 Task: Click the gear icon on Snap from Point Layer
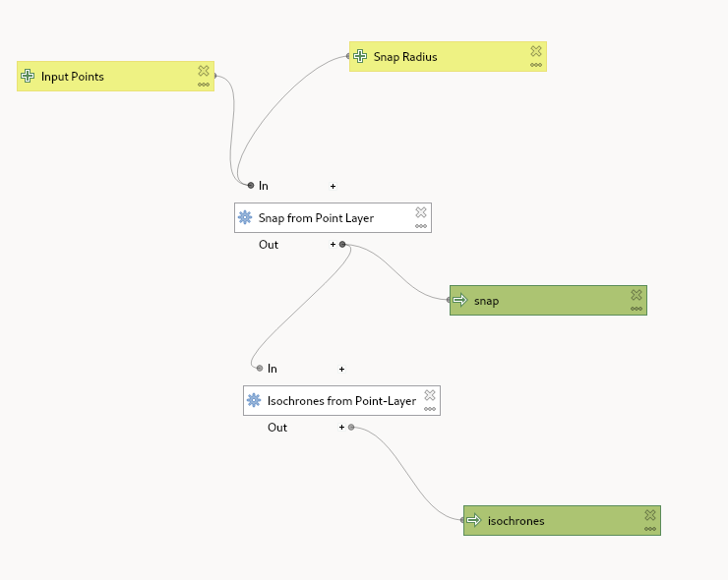[246, 218]
